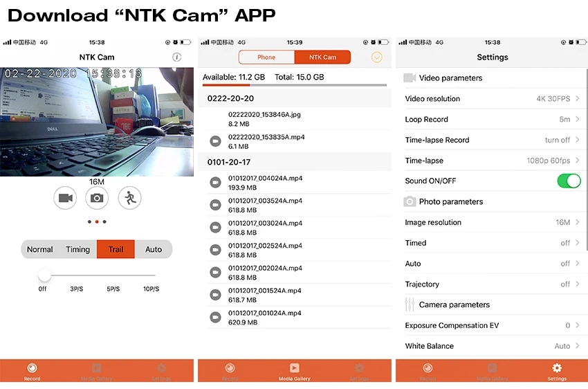Select video icon for 01012017_004024A.mp4

[x=215, y=183]
